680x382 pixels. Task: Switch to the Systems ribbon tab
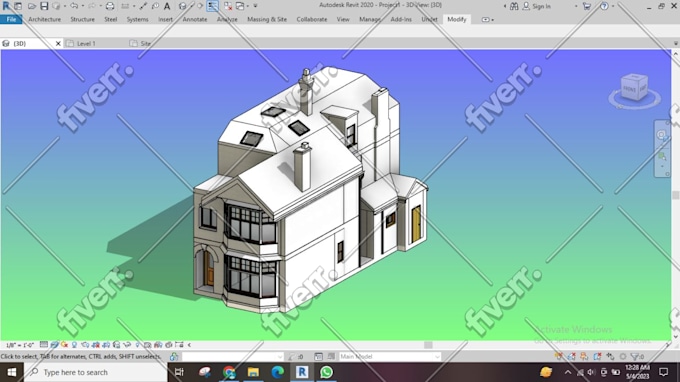[137, 20]
